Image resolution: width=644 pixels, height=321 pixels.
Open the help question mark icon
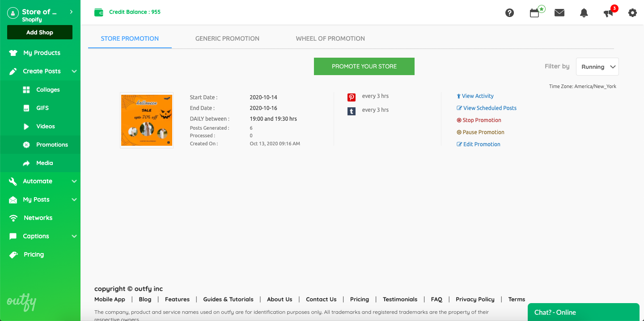(x=509, y=13)
